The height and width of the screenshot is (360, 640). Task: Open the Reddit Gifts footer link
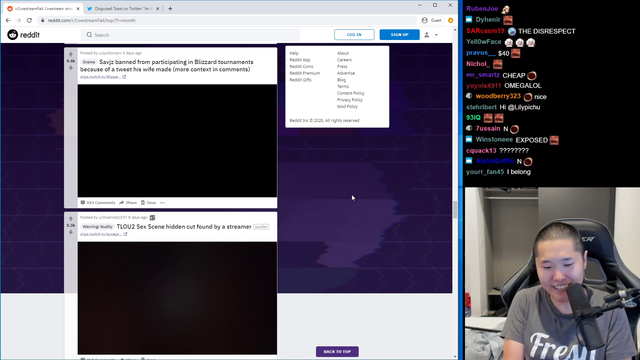(300, 80)
